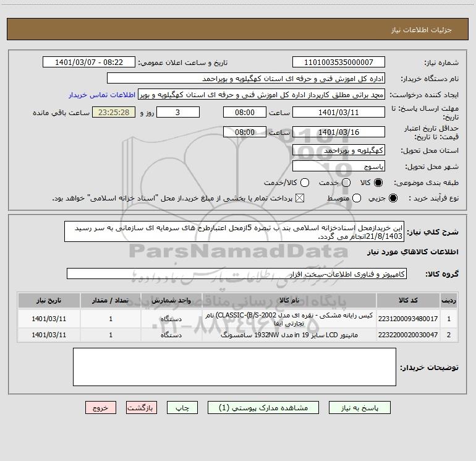Click the CLASSIC-(B/S-2002 computer case item name
This screenshot has height=461, width=476.
(x=289, y=319)
